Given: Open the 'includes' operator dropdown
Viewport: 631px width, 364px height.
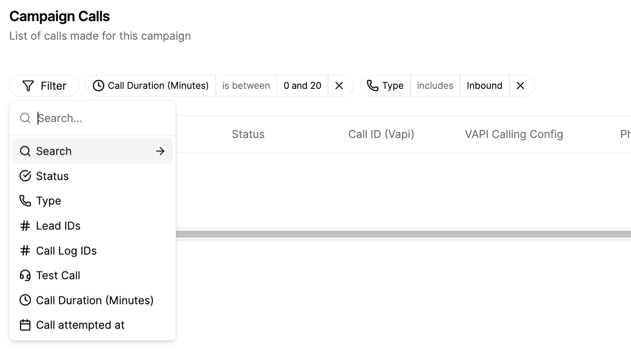Looking at the screenshot, I should pyautogui.click(x=435, y=86).
